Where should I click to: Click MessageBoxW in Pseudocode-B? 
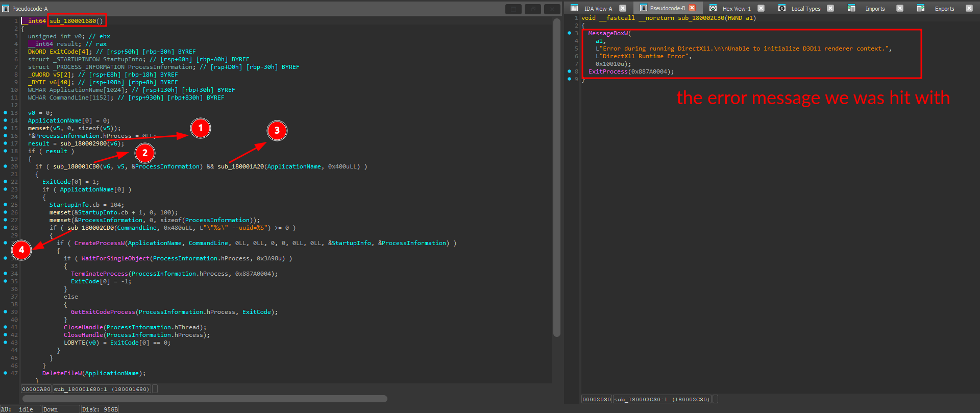(608, 33)
